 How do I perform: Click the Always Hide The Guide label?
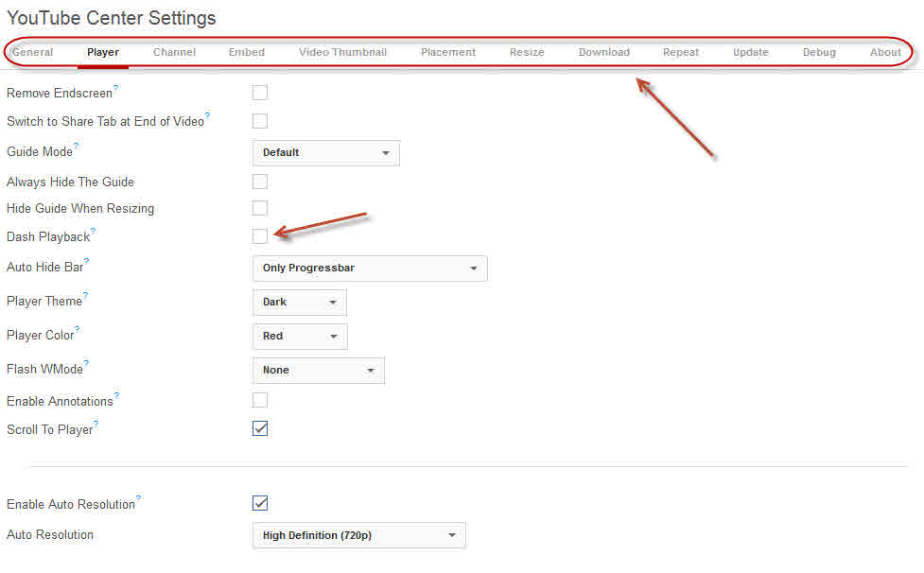click(70, 182)
